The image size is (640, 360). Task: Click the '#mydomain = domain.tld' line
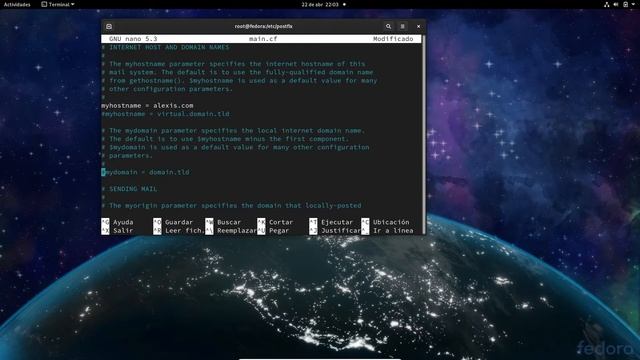tap(145, 172)
